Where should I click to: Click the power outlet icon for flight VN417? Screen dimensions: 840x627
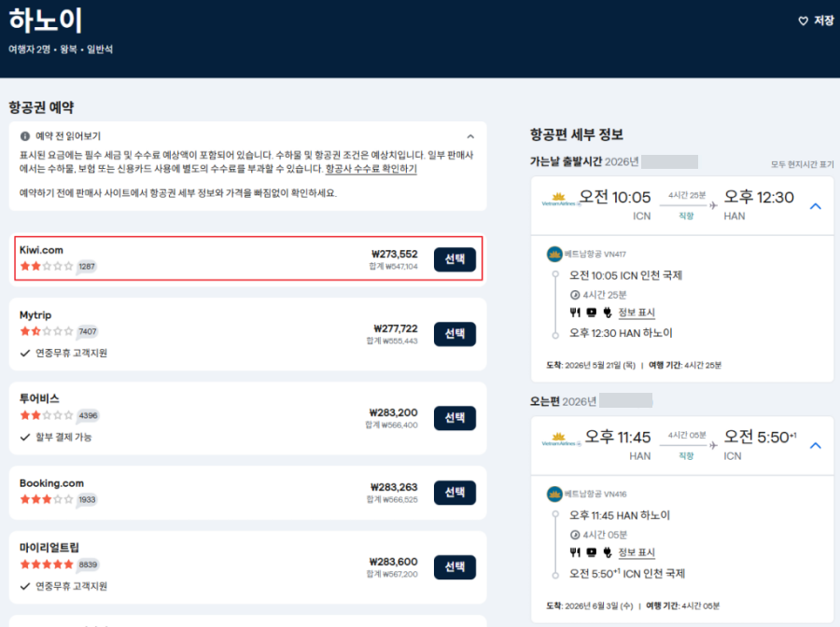(x=605, y=312)
